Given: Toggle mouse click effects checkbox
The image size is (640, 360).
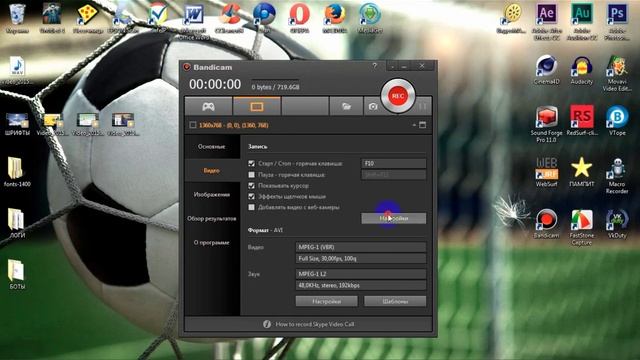Looking at the screenshot, I should [x=251, y=197].
